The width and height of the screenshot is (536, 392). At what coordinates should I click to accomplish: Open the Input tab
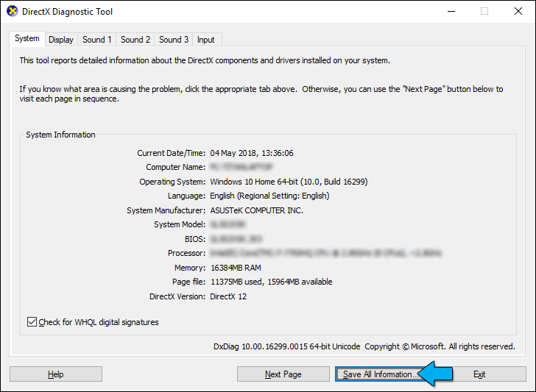(206, 40)
